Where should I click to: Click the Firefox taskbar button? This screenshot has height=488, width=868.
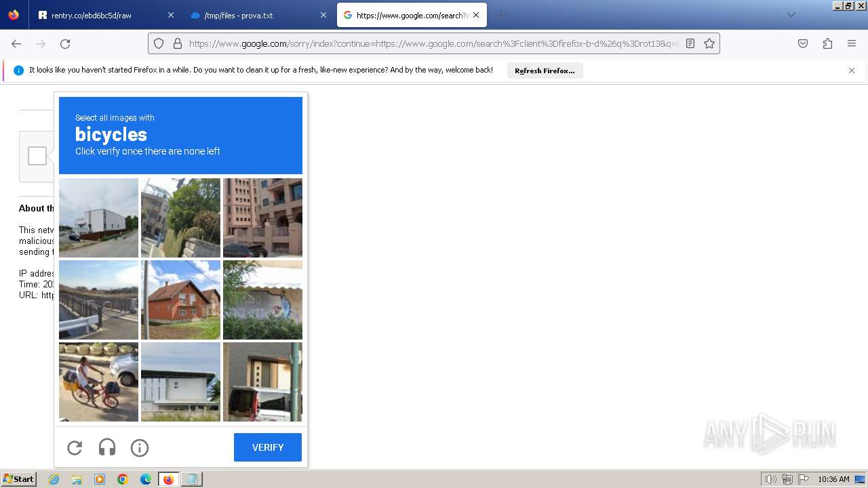[x=169, y=479]
